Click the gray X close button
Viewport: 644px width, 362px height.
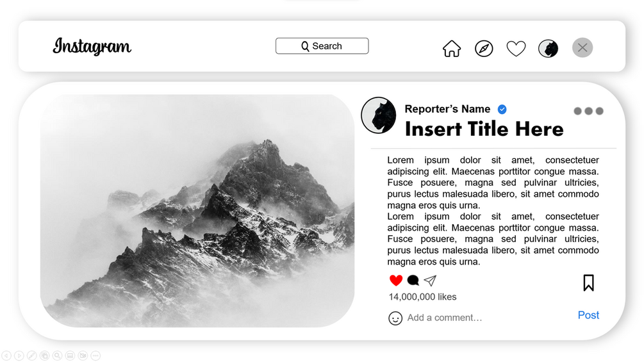coord(582,47)
